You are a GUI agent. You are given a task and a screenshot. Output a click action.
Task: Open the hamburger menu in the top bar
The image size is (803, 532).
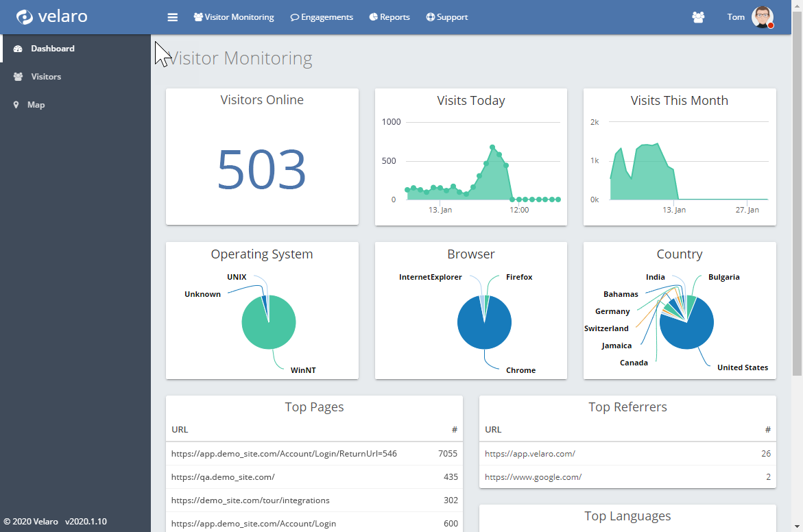(x=172, y=17)
